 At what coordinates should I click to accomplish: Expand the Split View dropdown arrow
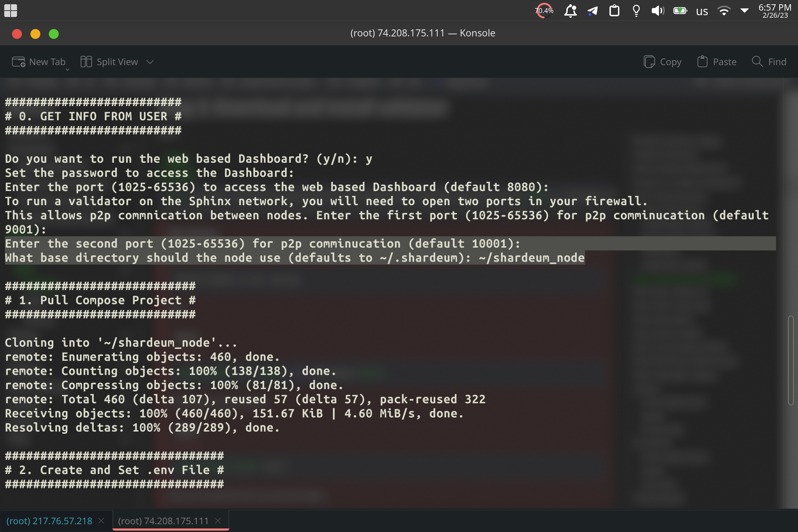coord(150,62)
